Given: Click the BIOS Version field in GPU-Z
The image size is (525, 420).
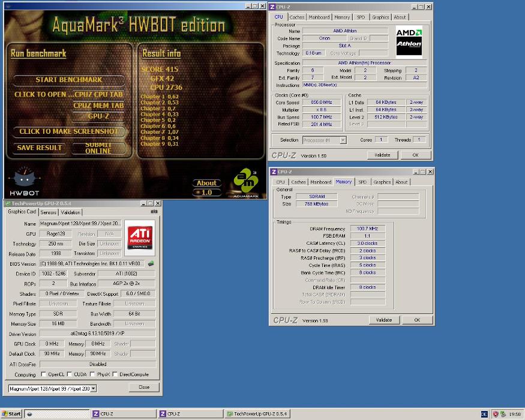Looking at the screenshot, I should pyautogui.click(x=92, y=263).
